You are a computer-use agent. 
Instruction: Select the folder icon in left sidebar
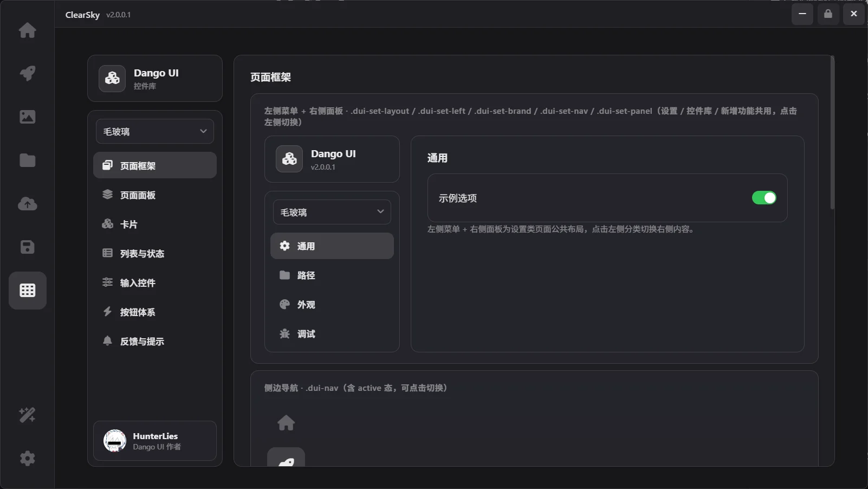pyautogui.click(x=27, y=160)
